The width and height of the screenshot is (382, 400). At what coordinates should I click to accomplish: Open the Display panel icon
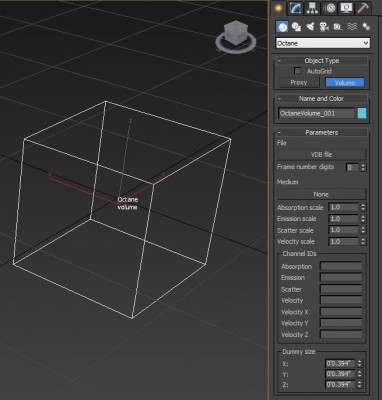(x=346, y=8)
